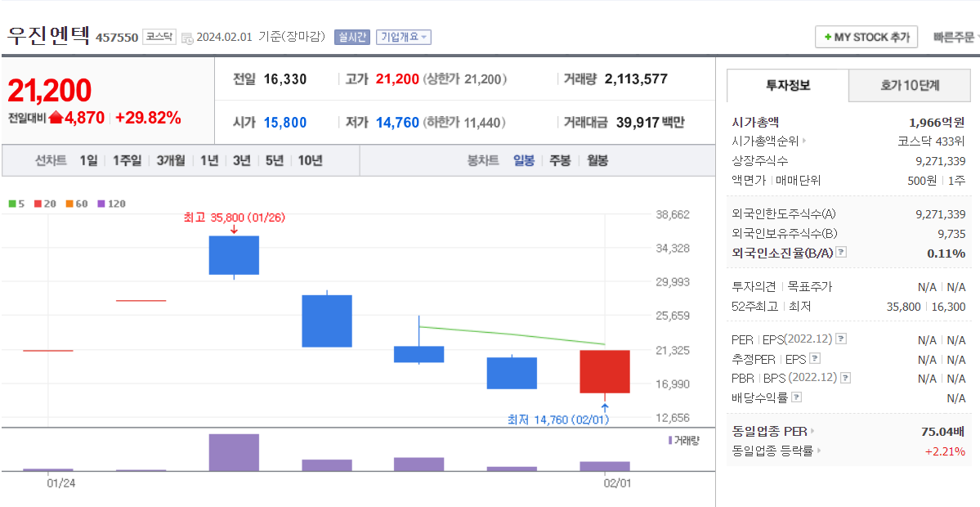Image resolution: width=980 pixels, height=507 pixels.
Task: Click the MY STOCK 추가 button
Action: [x=866, y=37]
